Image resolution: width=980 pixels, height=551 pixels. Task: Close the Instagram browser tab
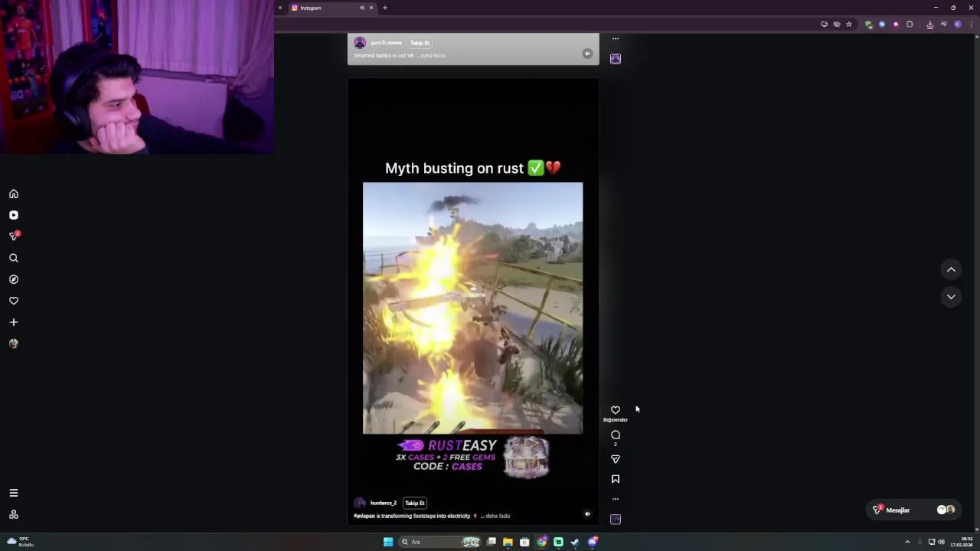pyautogui.click(x=371, y=8)
